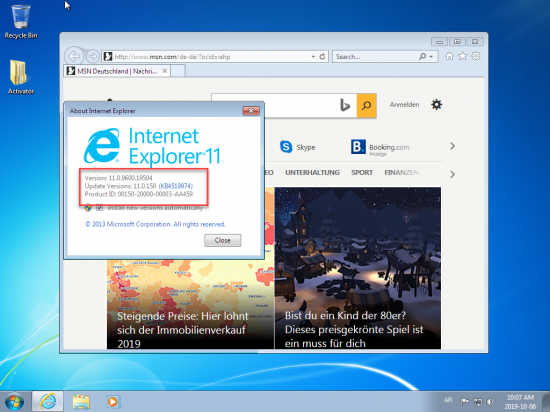This screenshot has height=412, width=550.
Task: Open the FINANZEN navigation item
Action: [401, 173]
